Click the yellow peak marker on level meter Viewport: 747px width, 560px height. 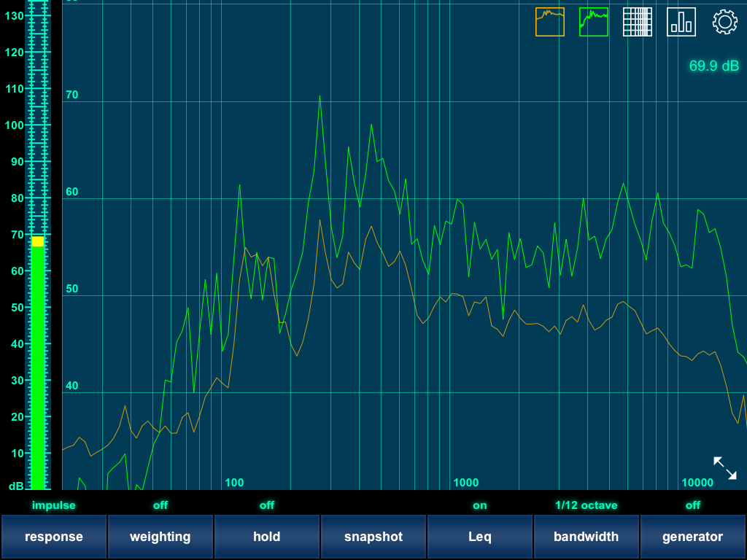[37, 241]
